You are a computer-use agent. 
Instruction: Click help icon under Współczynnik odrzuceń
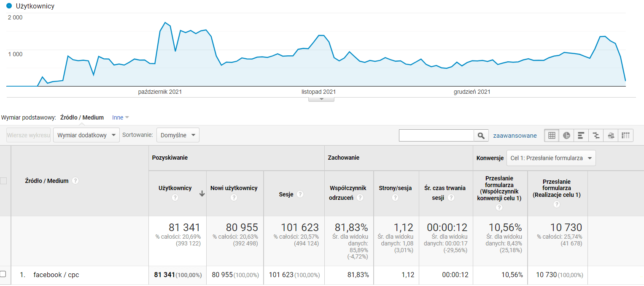360,198
